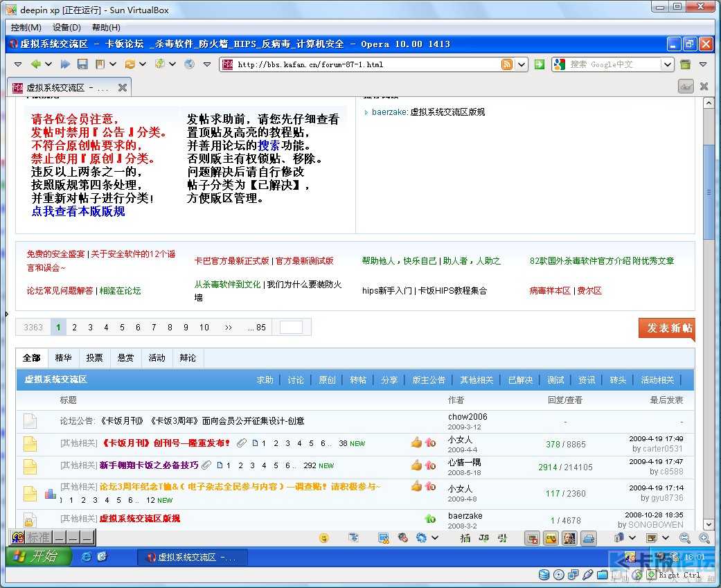Click the RSS feed icon in address bar

pos(507,64)
